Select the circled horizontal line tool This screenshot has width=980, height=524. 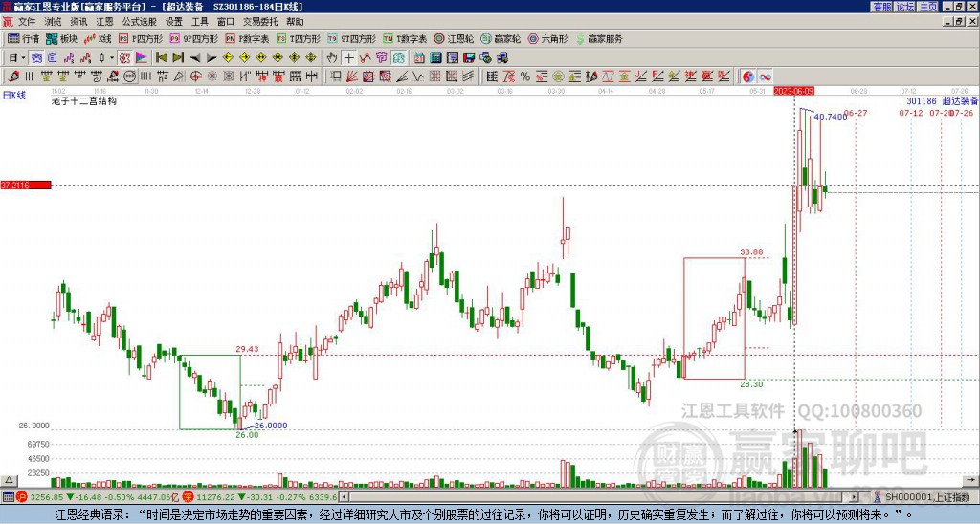pos(129,76)
